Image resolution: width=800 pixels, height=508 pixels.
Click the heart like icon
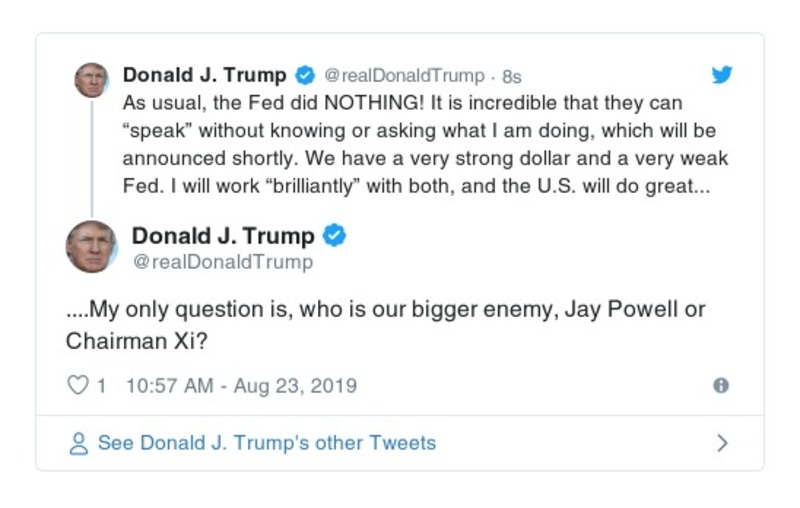77,385
